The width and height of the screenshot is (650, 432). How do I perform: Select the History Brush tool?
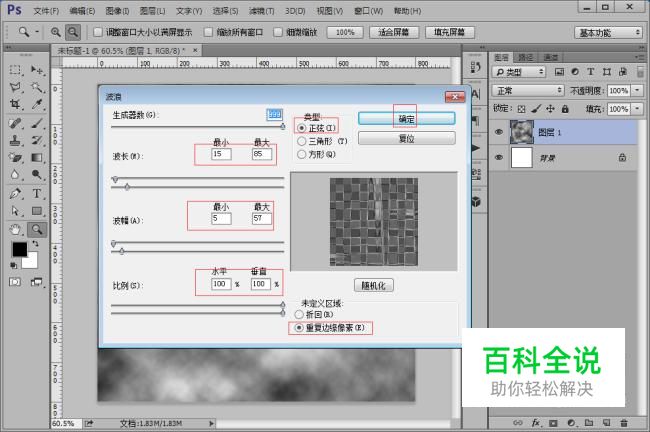(37, 140)
